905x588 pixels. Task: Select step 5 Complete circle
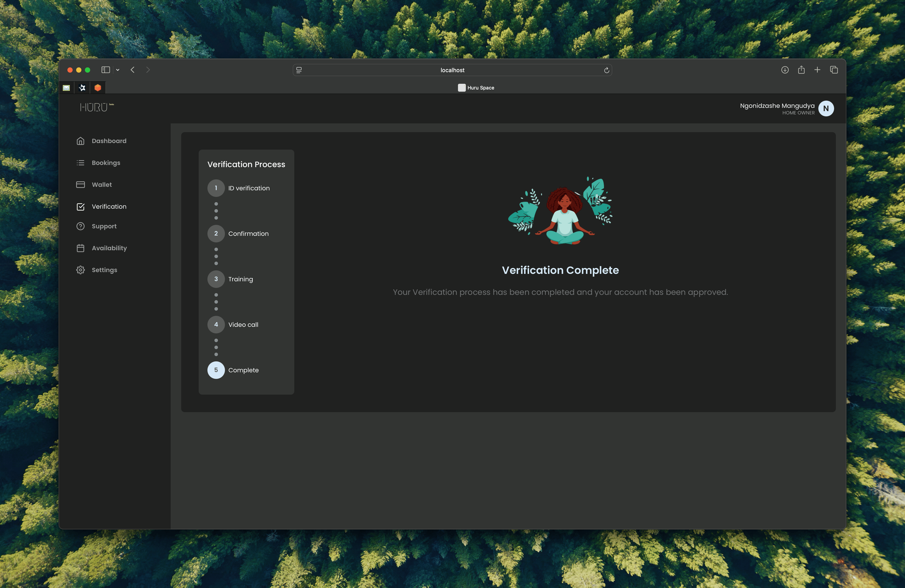tap(216, 370)
